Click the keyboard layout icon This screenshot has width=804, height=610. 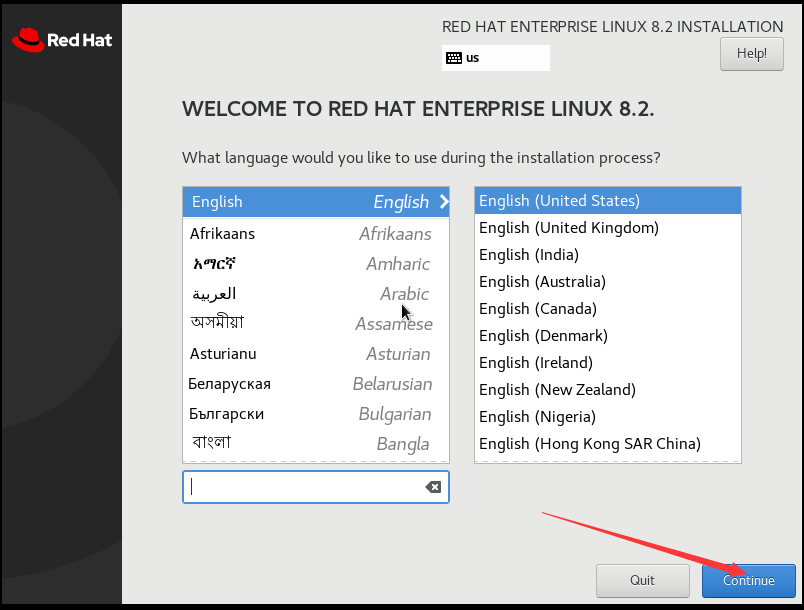point(453,58)
